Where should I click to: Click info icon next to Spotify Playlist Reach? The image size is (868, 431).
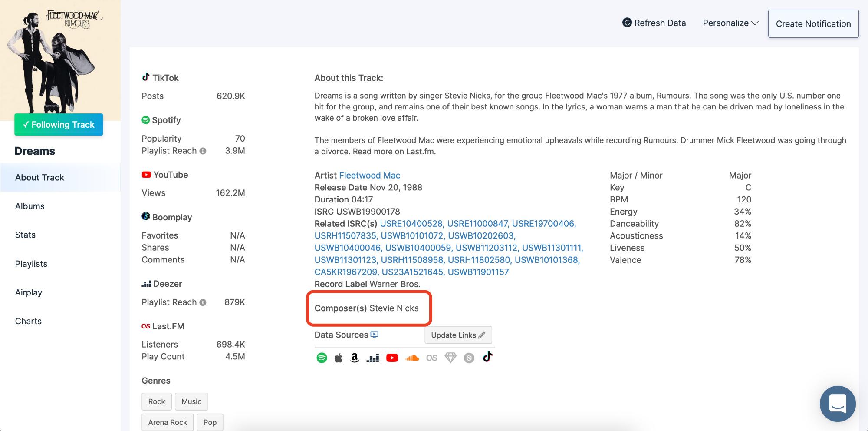(x=203, y=151)
